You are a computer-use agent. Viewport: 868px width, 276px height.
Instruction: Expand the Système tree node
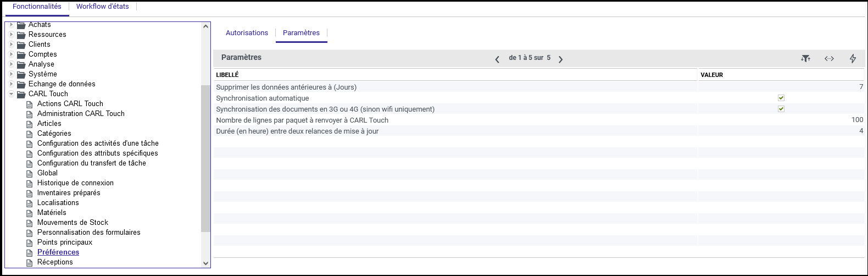click(x=11, y=74)
